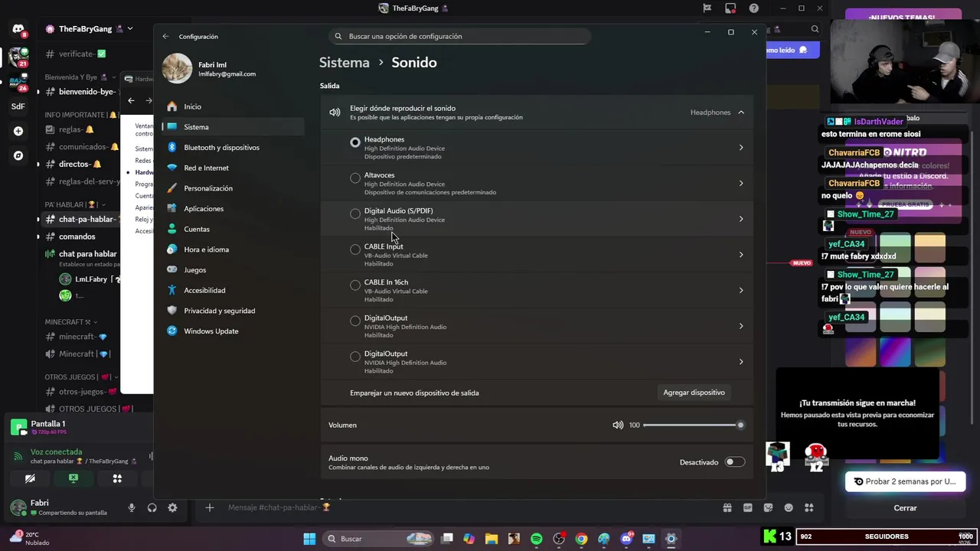
Task: Open Discord direct messages home icon
Action: pyautogui.click(x=18, y=29)
